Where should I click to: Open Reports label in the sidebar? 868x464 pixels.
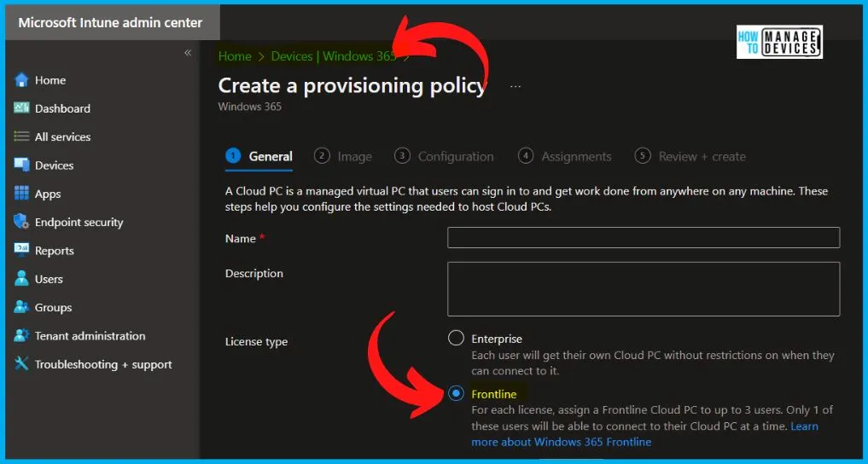[55, 251]
